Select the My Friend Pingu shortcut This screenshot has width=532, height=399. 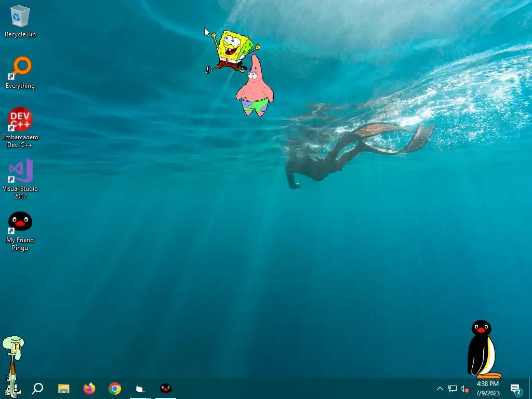[20, 231]
